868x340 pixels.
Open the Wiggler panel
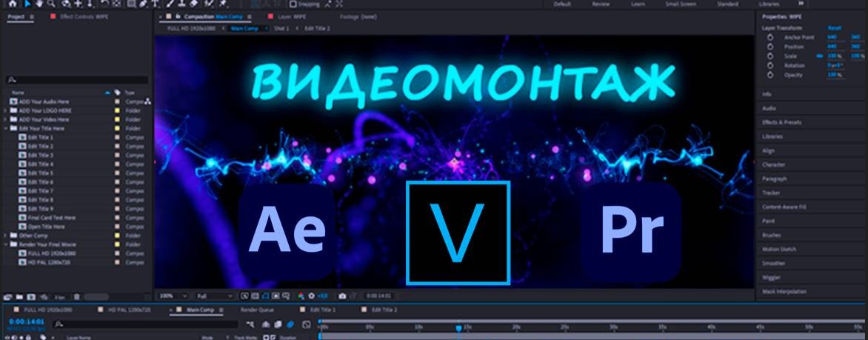click(x=771, y=278)
